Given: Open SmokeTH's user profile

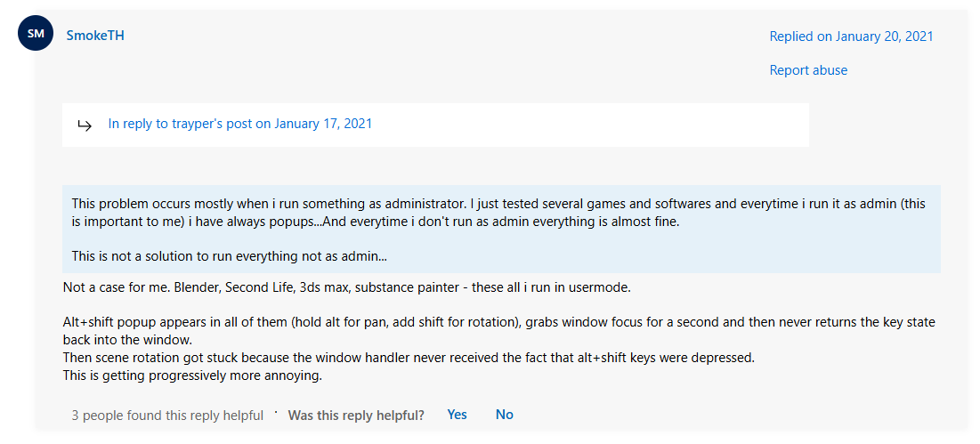Looking at the screenshot, I should click(95, 36).
